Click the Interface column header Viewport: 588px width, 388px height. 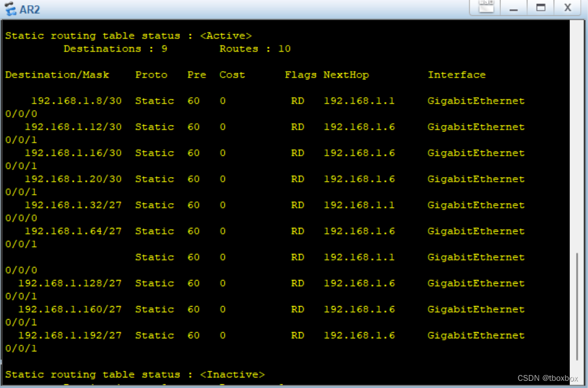coord(457,75)
